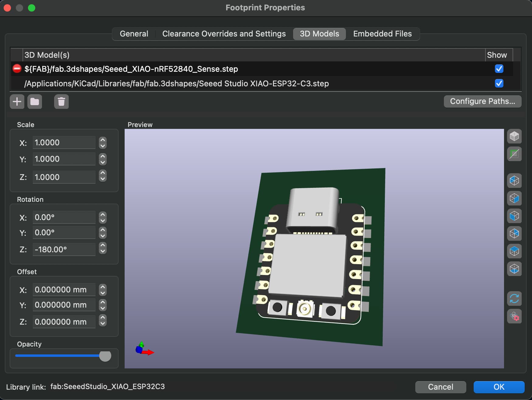Open 3D preview settings gear icon
The width and height of the screenshot is (532, 400).
tap(514, 316)
